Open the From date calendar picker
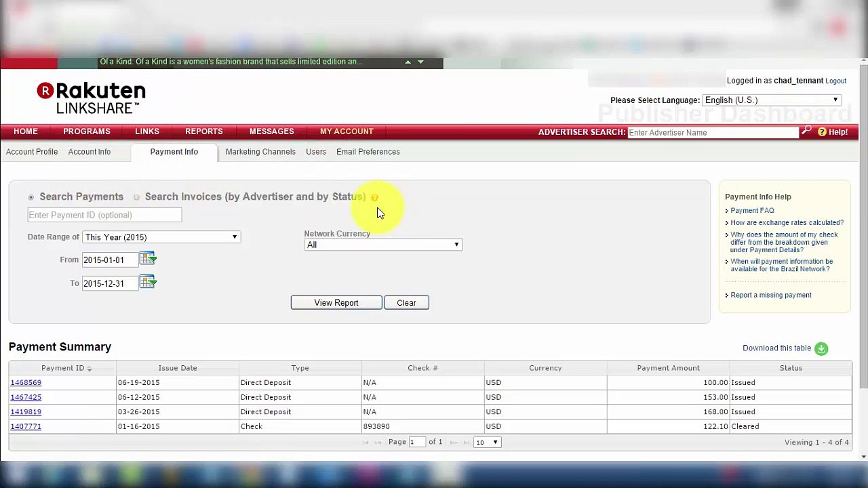Viewport: 868px width, 488px height. (147, 259)
